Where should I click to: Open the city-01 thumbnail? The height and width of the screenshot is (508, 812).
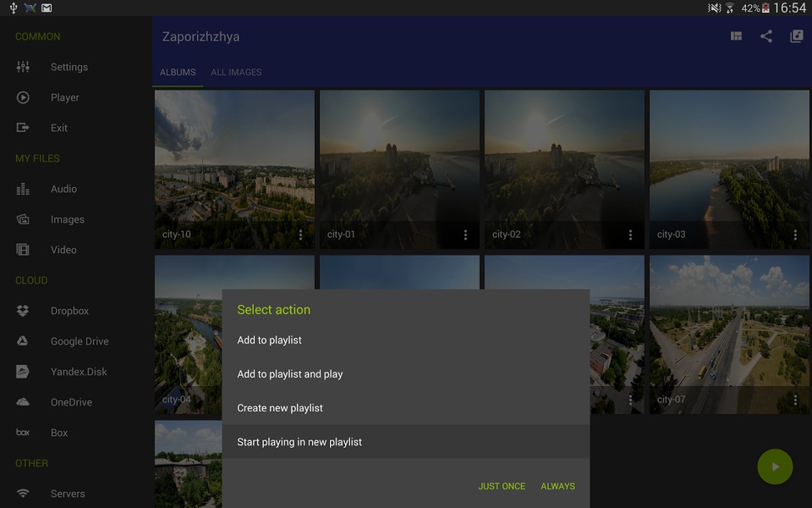tap(399, 169)
